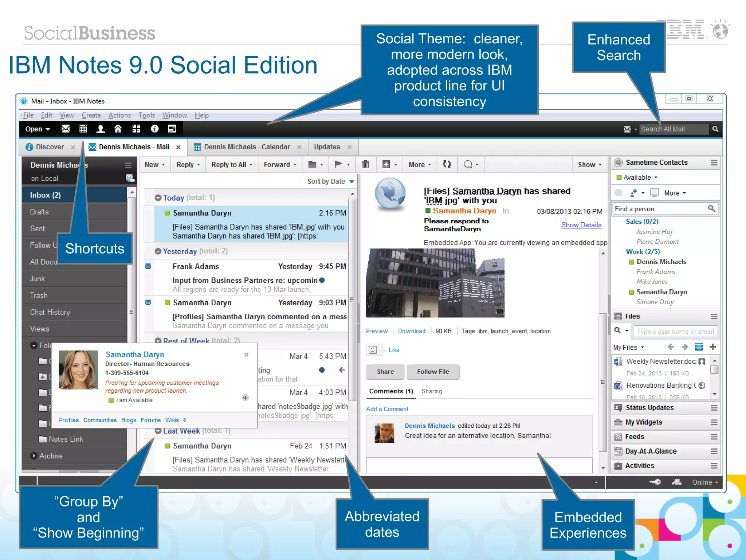Click the mail icon next to on Local

[x=130, y=178]
